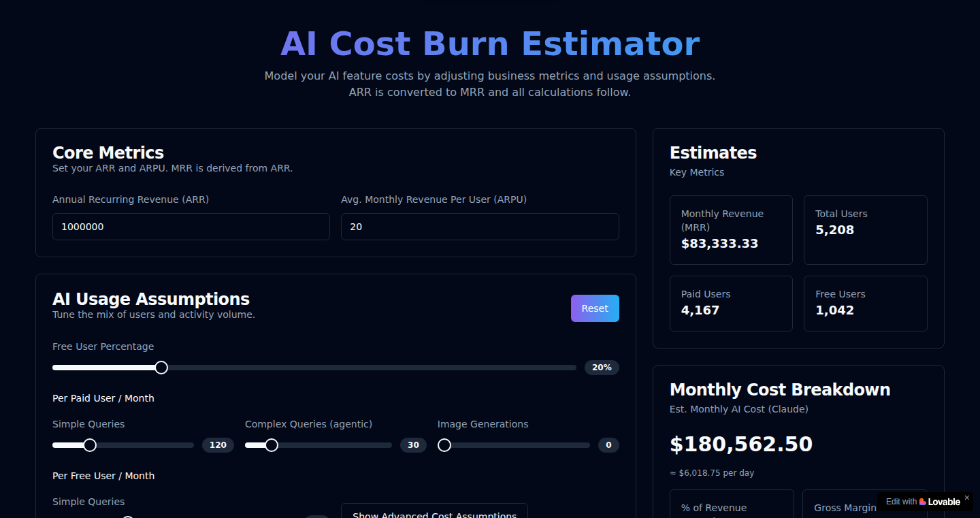Click the 120 simple queries value badge
The height and width of the screenshot is (518, 980).
218,445
